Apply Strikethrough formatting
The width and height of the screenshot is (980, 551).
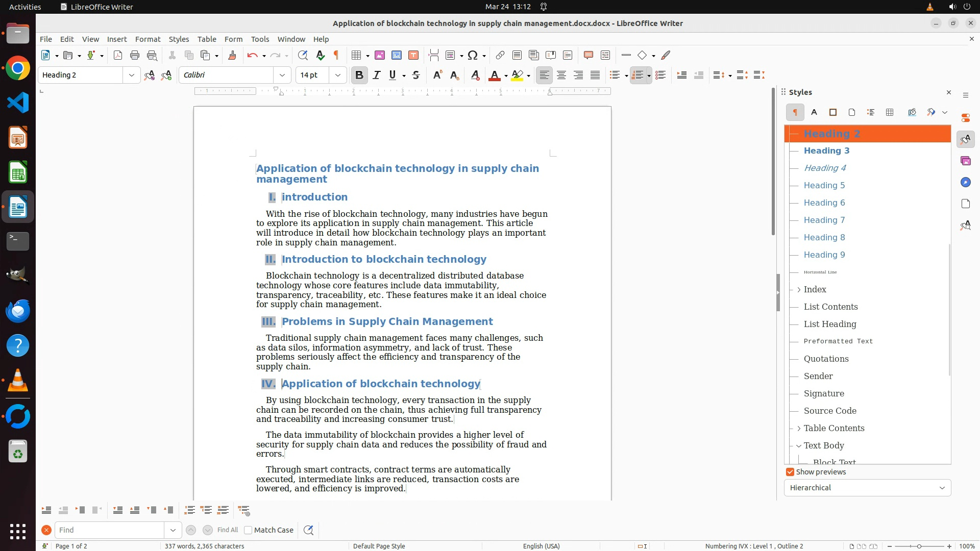[416, 76]
